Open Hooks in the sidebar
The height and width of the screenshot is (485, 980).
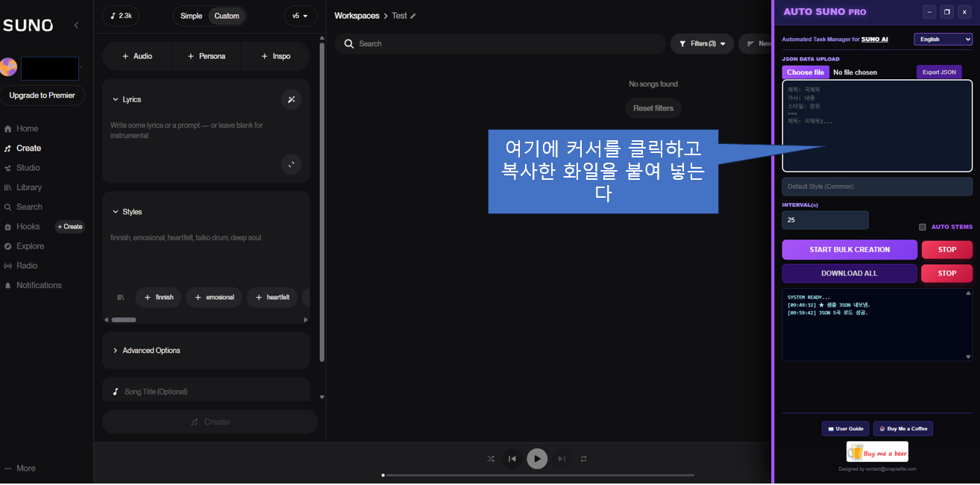coord(22,227)
